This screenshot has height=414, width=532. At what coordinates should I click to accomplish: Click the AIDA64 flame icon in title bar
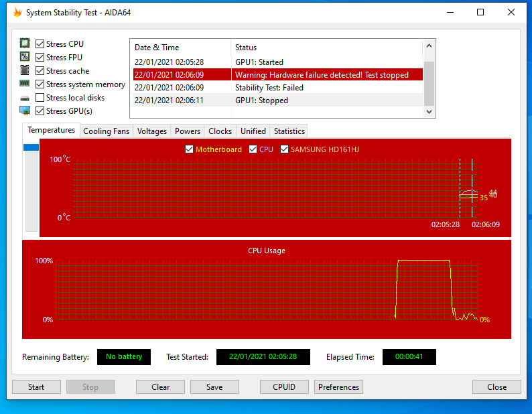(x=17, y=13)
